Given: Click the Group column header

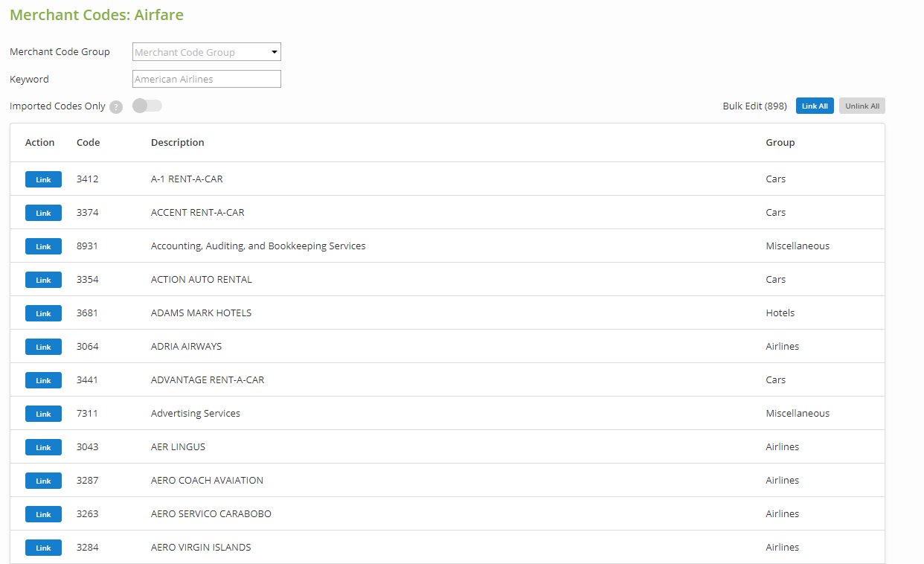Looking at the screenshot, I should tap(780, 143).
